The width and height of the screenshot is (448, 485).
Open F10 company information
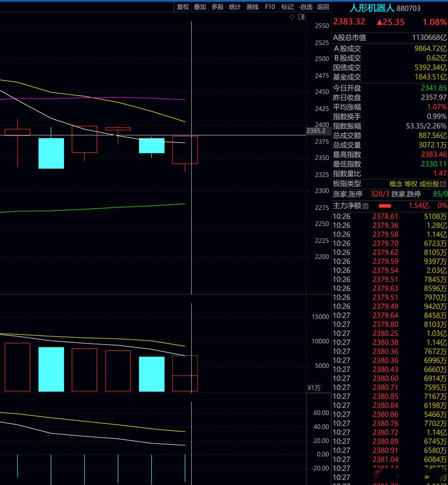tap(270, 7)
